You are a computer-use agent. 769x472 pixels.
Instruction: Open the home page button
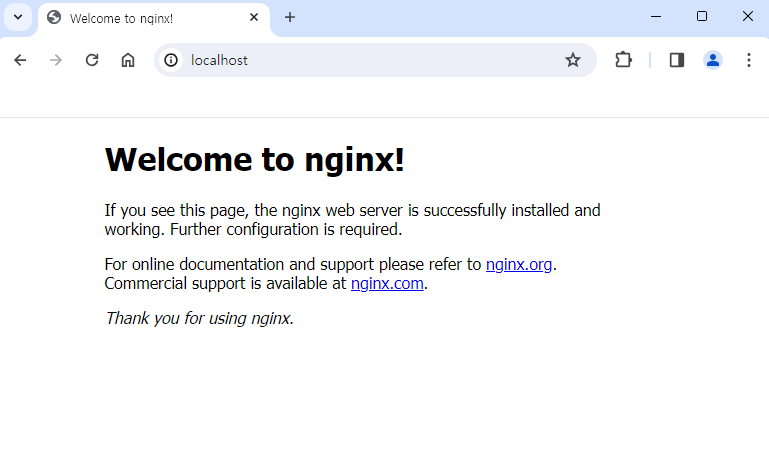coord(128,60)
